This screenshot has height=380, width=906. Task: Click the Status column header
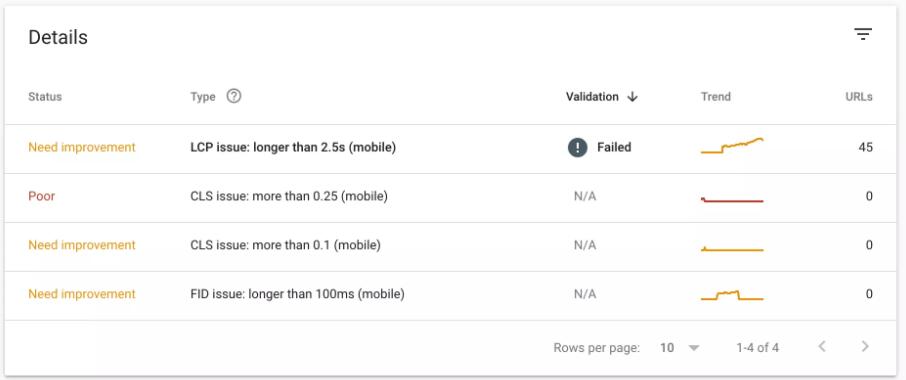click(x=45, y=96)
